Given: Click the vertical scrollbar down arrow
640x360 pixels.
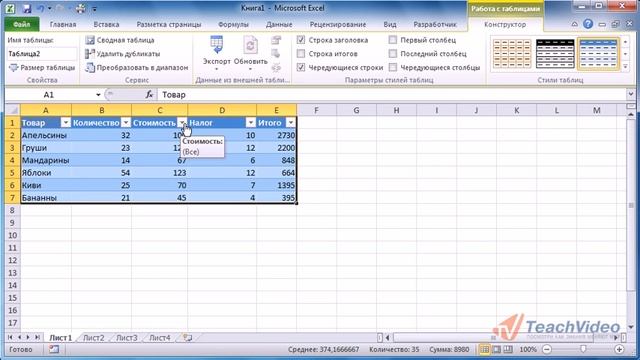Looking at the screenshot, I should (x=631, y=327).
